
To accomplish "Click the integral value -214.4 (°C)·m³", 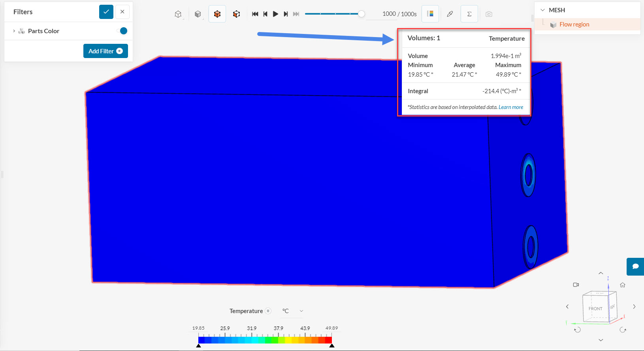I will [502, 91].
